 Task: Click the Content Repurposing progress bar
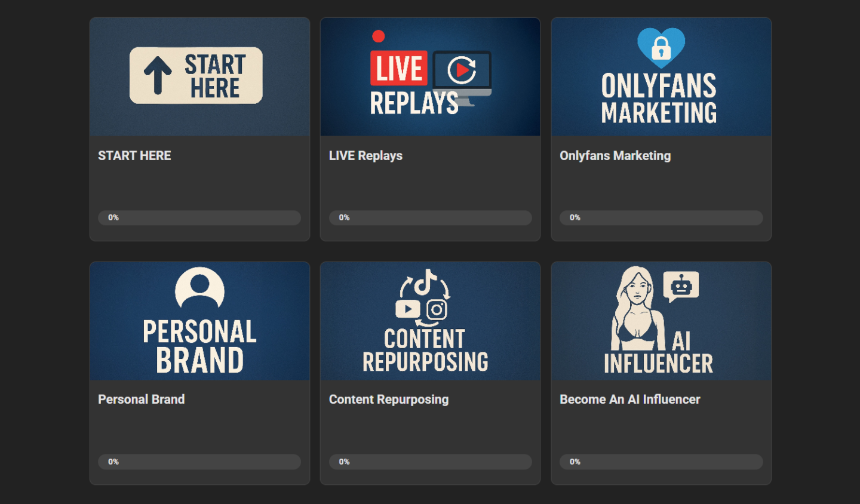430,462
